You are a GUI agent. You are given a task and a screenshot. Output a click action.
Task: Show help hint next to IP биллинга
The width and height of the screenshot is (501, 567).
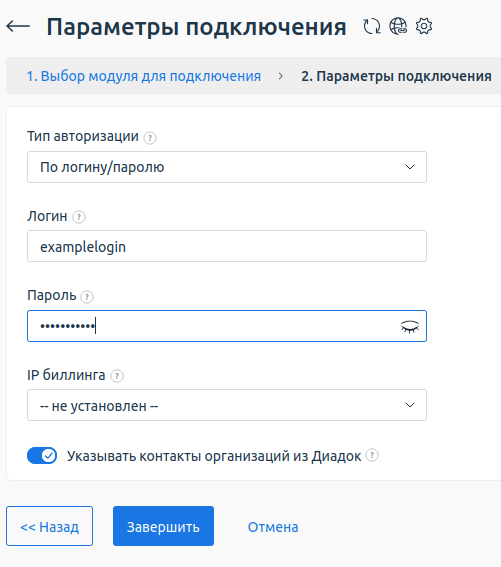pos(117,376)
